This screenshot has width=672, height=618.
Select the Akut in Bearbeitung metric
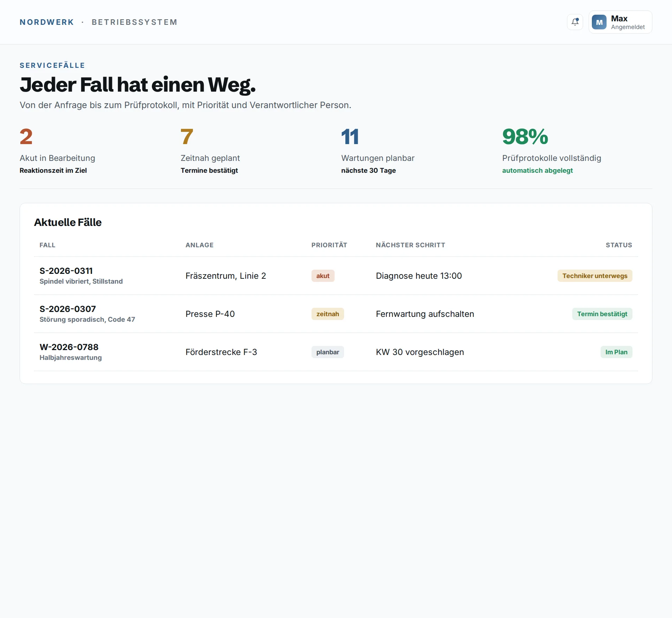coord(57,150)
